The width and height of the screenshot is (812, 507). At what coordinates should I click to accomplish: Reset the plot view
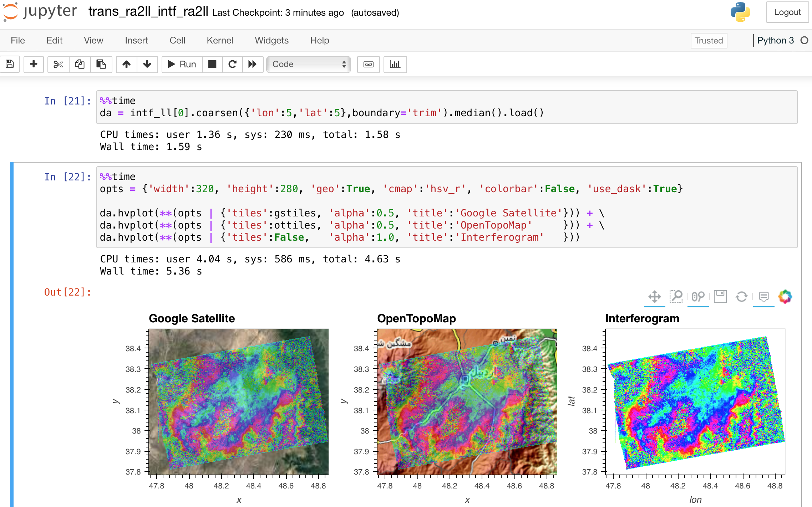(742, 296)
